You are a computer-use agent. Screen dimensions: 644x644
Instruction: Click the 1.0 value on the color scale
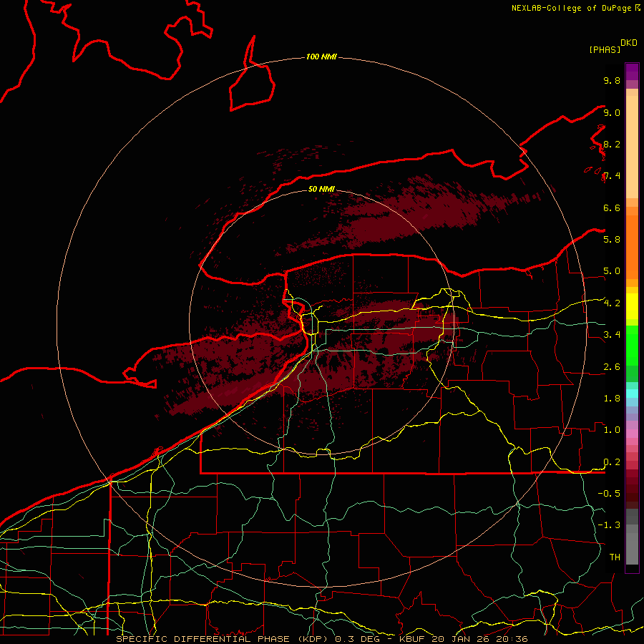pos(612,430)
